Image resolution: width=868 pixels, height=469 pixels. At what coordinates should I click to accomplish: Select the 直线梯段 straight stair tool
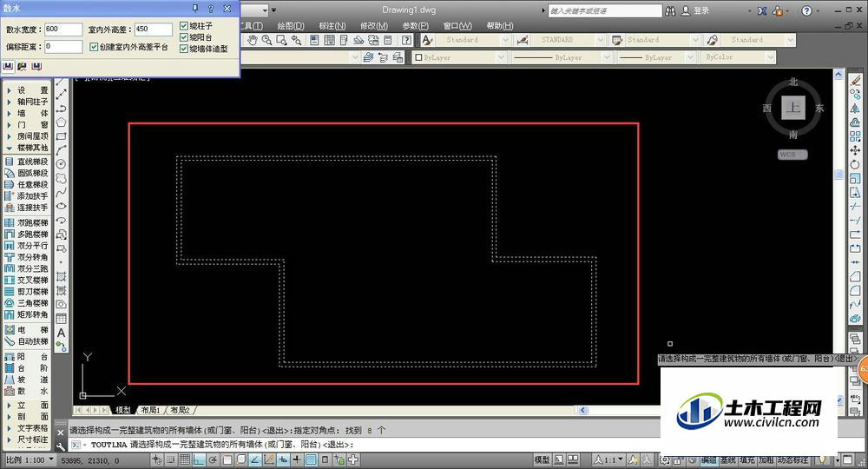26,162
